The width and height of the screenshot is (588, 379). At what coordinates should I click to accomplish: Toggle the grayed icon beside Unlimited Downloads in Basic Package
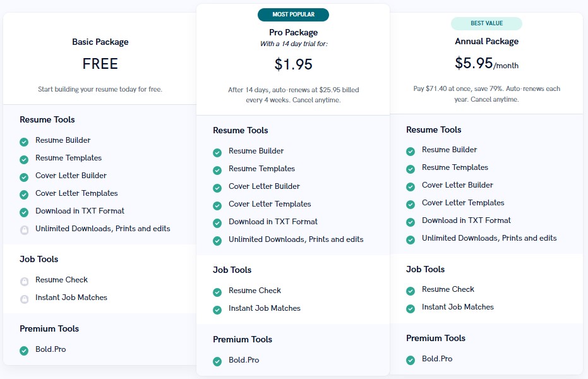point(24,229)
